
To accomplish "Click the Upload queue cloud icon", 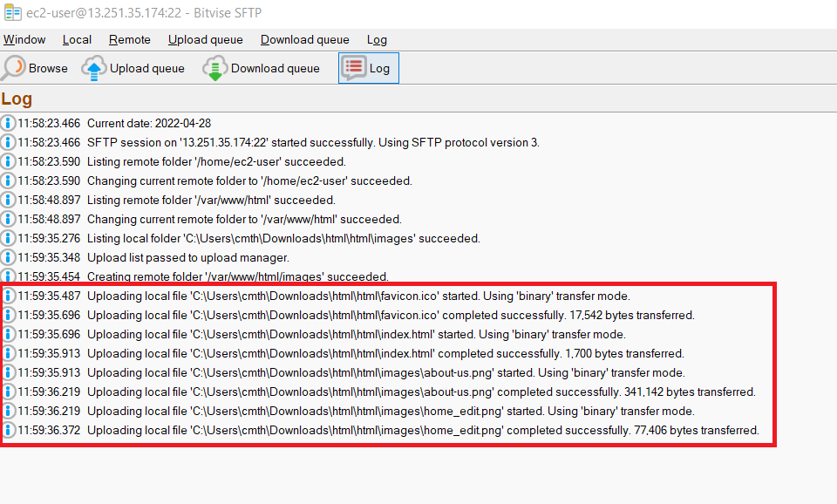I will coord(93,67).
